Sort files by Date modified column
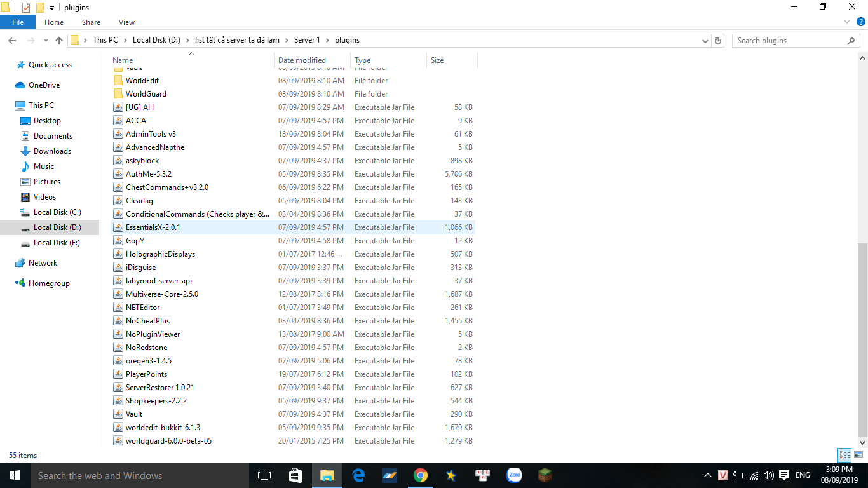Image resolution: width=868 pixels, height=488 pixels. tap(302, 60)
